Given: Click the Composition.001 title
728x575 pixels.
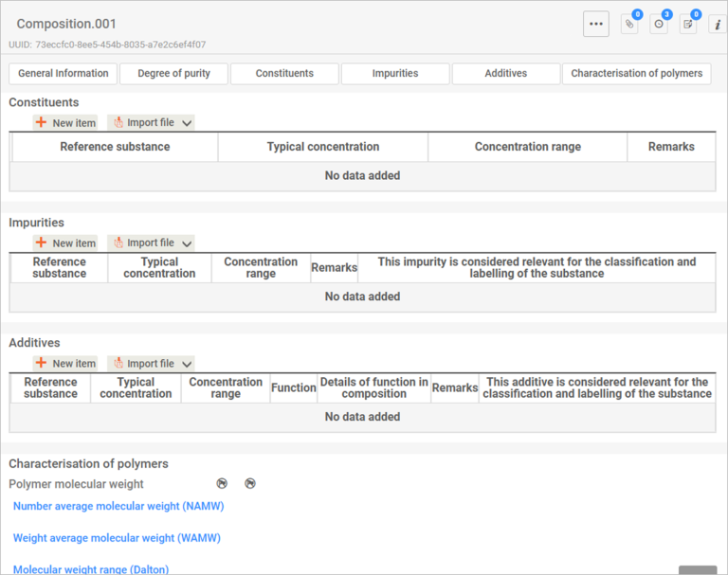Looking at the screenshot, I should [x=66, y=24].
